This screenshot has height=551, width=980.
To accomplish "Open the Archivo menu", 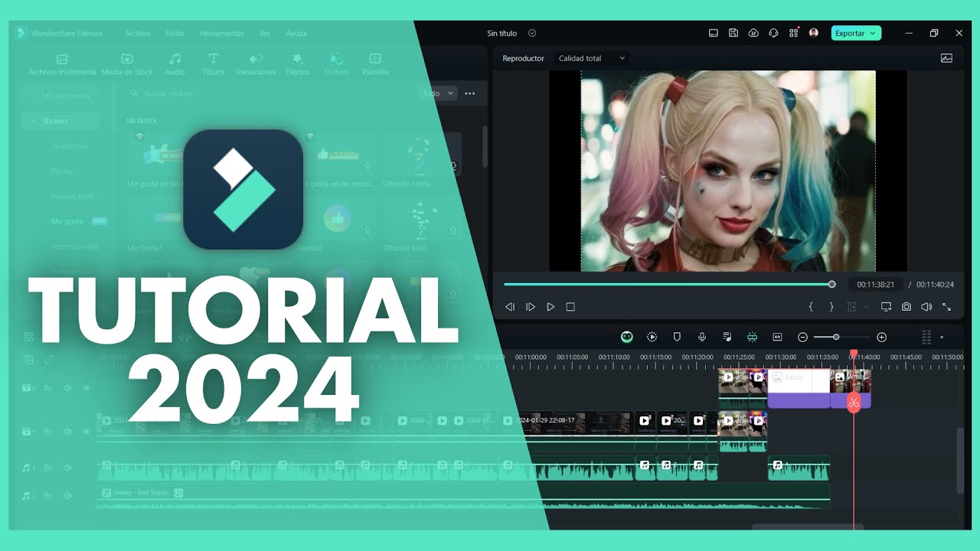I will coord(138,34).
